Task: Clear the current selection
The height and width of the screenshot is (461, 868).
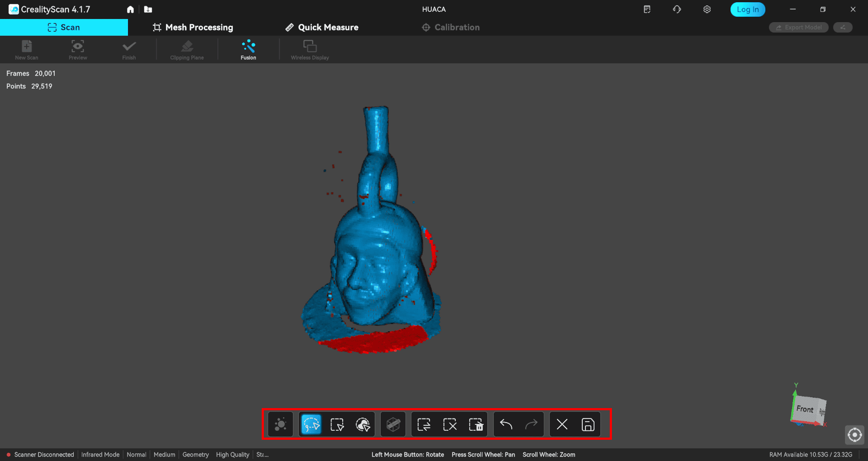Action: click(x=450, y=424)
